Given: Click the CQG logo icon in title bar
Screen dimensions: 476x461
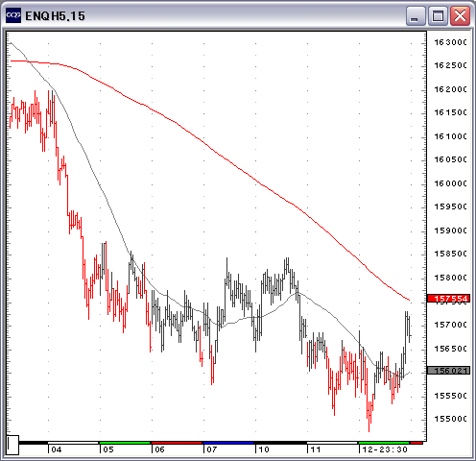Looking at the screenshot, I should pos(13,15).
